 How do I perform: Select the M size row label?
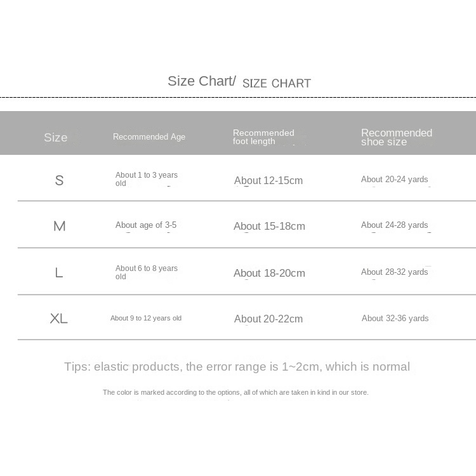pos(59,227)
